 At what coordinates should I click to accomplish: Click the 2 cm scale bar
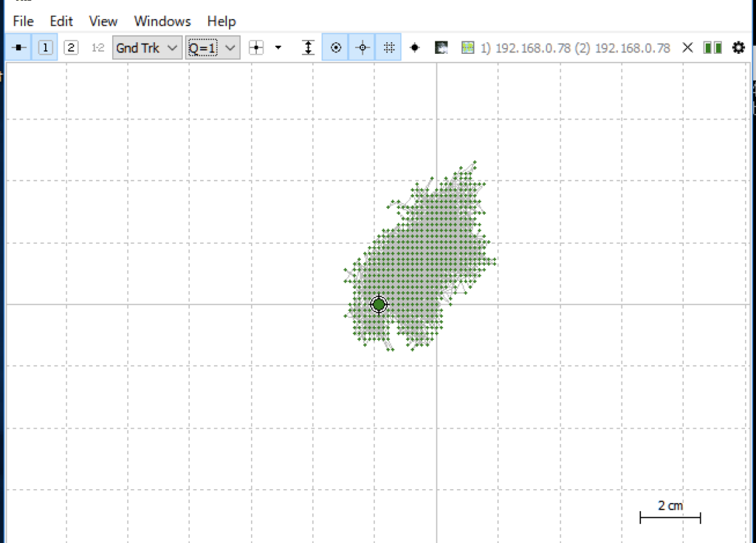coord(670,512)
